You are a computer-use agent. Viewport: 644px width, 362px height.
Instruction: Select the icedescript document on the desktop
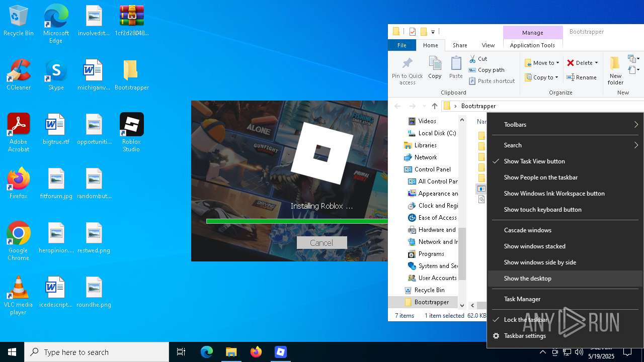[x=56, y=292]
